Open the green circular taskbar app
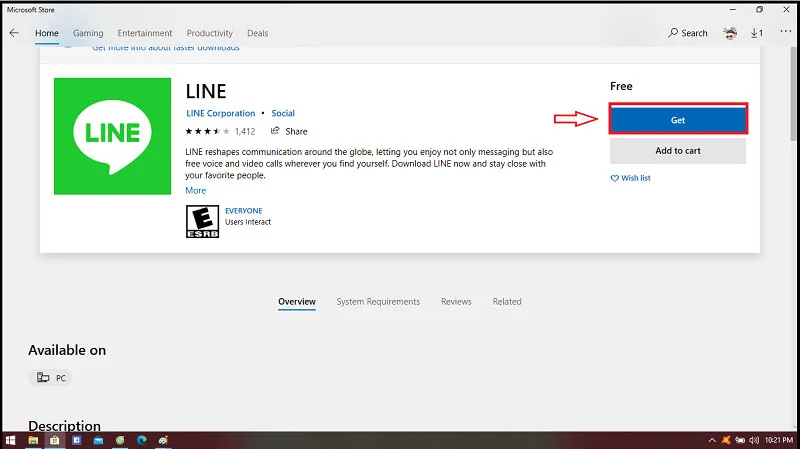The height and width of the screenshot is (449, 800). (120, 440)
